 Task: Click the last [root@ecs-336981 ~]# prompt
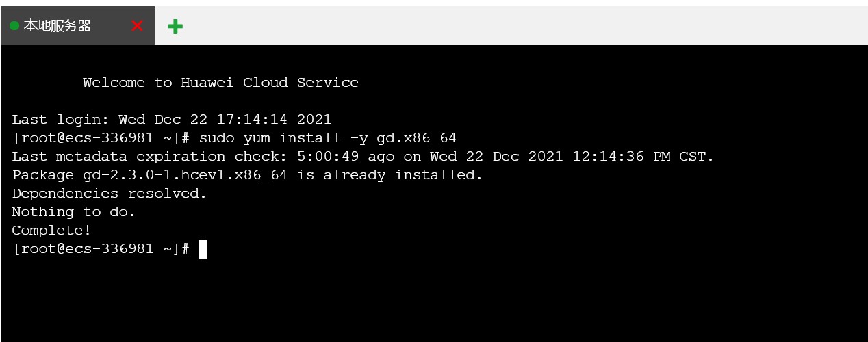(x=101, y=249)
